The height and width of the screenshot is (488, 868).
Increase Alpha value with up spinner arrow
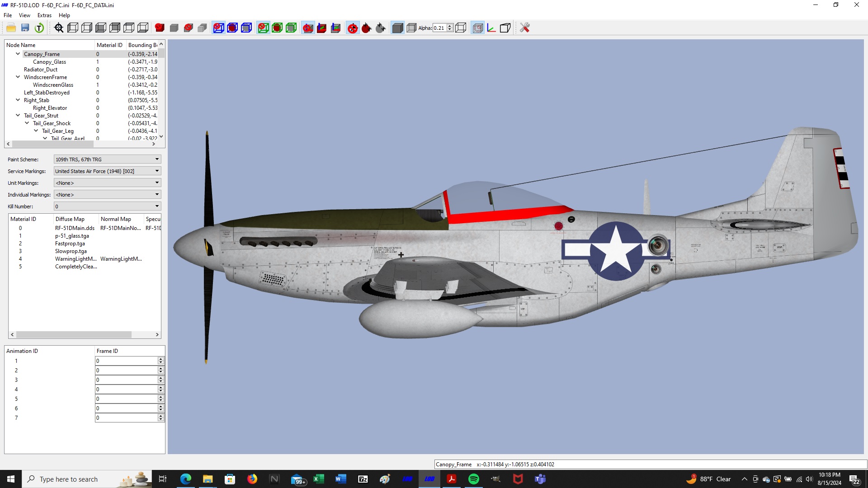pyautogui.click(x=450, y=26)
